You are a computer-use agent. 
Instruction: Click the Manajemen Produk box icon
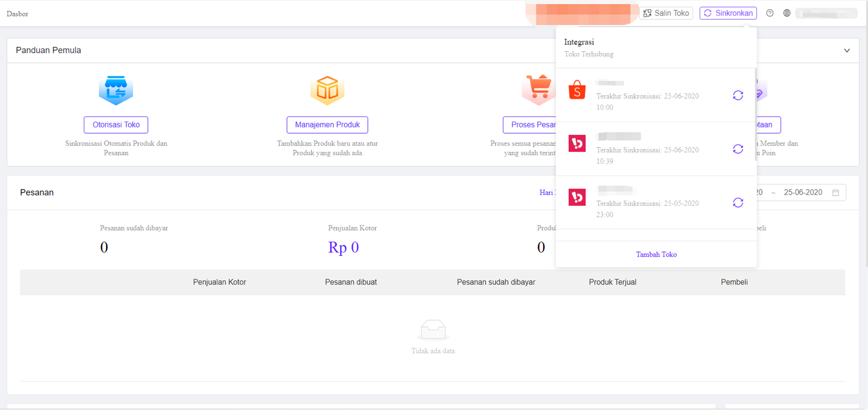click(327, 90)
